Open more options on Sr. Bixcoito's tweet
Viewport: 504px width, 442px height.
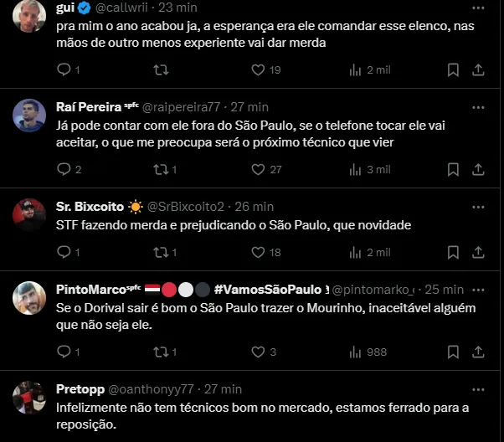478,206
